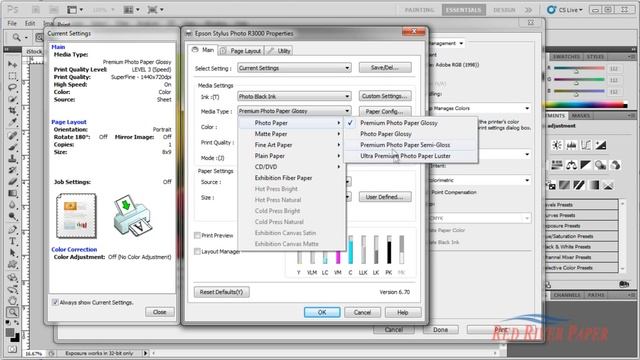Click the Save/Del button
The image size is (640, 360).
[385, 67]
